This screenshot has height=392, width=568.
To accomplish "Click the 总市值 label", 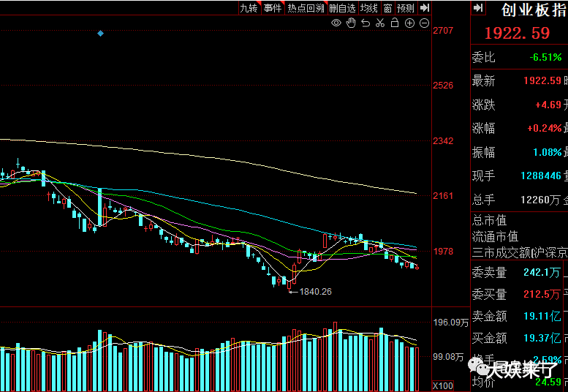I will (489, 220).
